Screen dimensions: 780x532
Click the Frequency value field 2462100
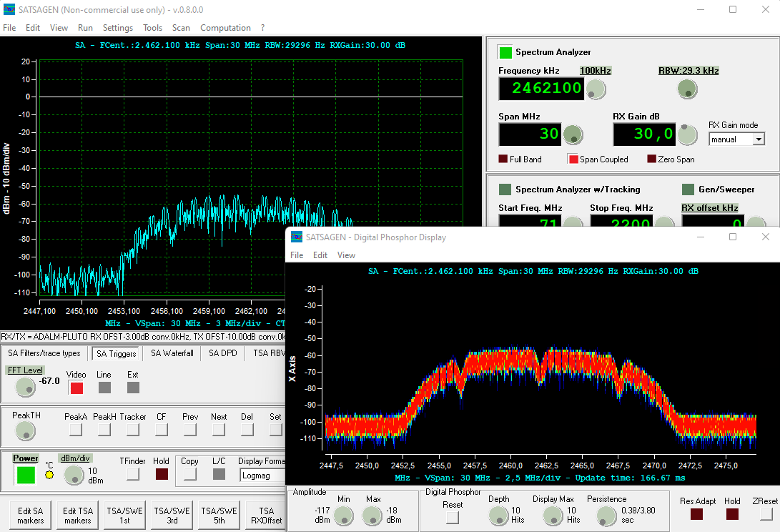tap(541, 89)
